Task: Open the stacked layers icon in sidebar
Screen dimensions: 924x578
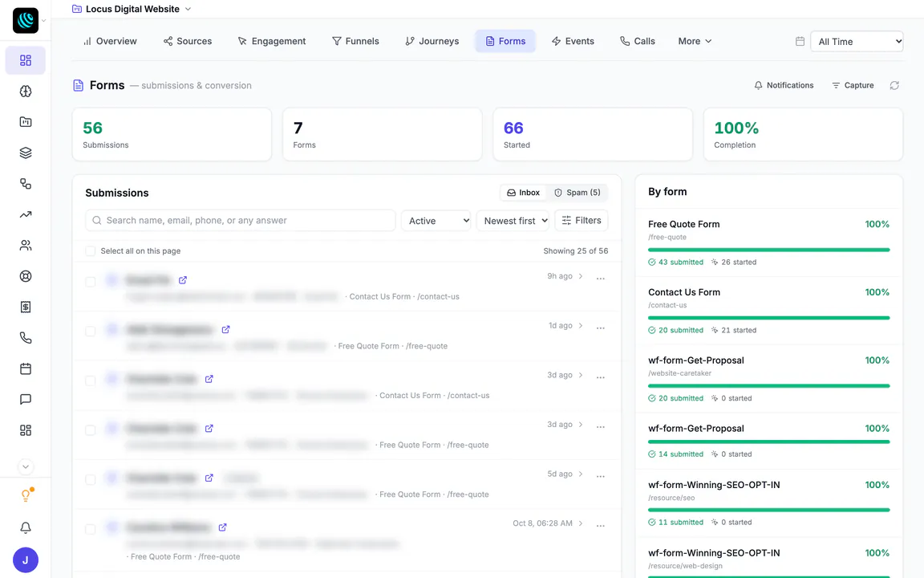Action: click(x=26, y=153)
